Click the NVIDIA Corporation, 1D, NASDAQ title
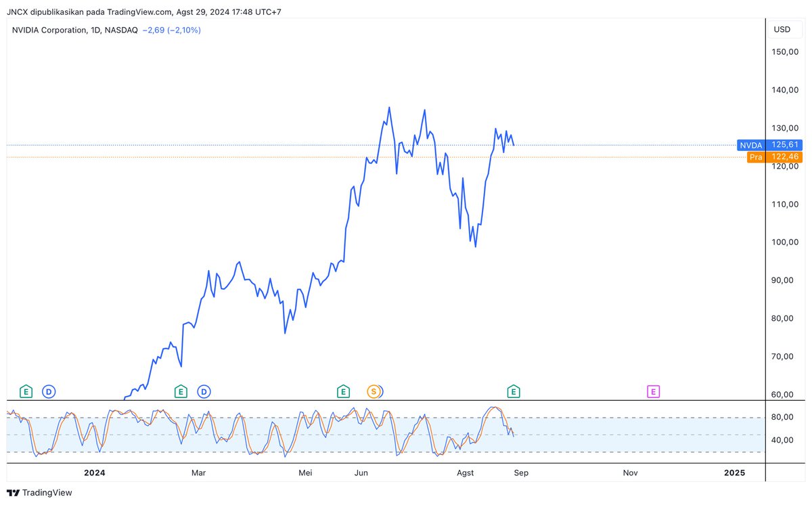Viewport: 812px width, 505px height. click(x=75, y=30)
